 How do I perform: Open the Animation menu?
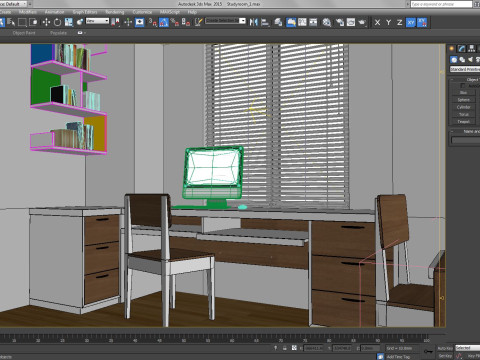click(54, 12)
